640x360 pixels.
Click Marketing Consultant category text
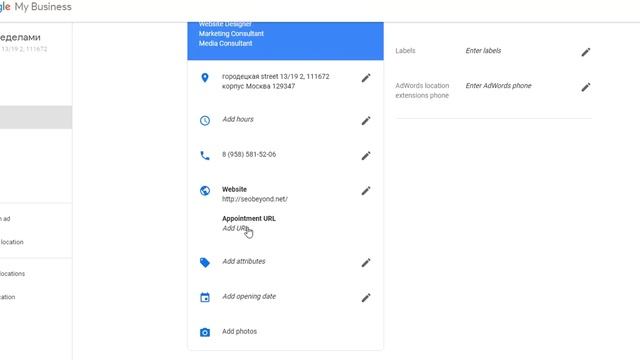click(231, 33)
